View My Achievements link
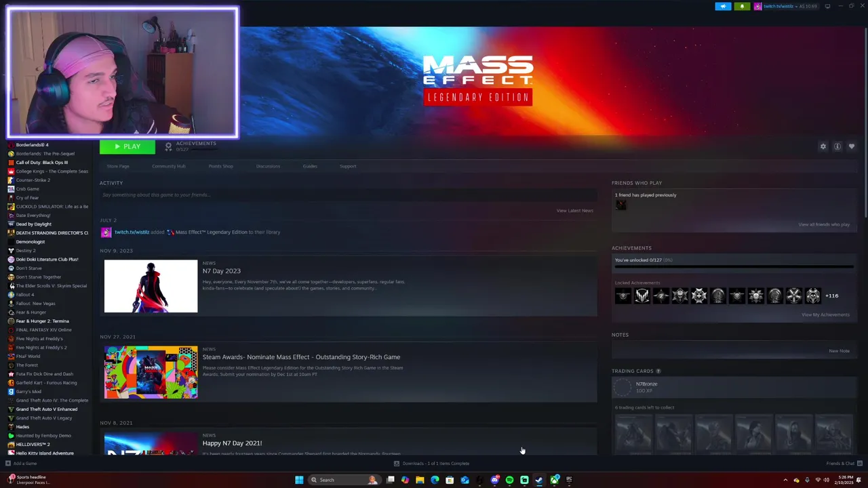The width and height of the screenshot is (868, 488). 825,314
